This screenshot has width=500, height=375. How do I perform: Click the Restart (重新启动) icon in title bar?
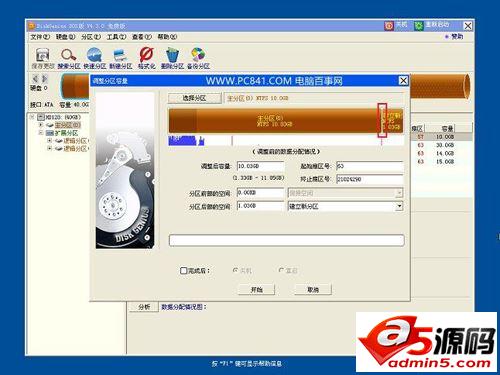419,26
